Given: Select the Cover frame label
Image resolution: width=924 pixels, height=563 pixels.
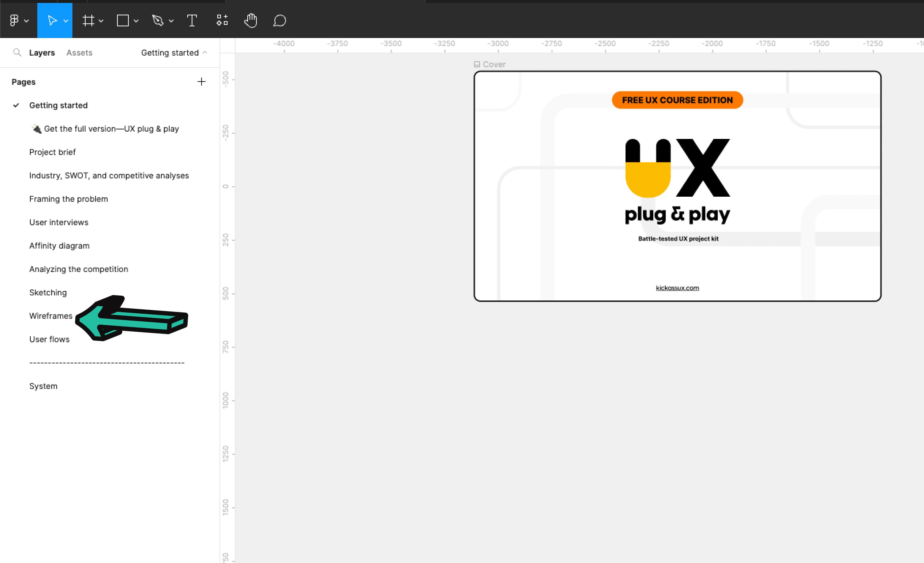Looking at the screenshot, I should pyautogui.click(x=490, y=64).
